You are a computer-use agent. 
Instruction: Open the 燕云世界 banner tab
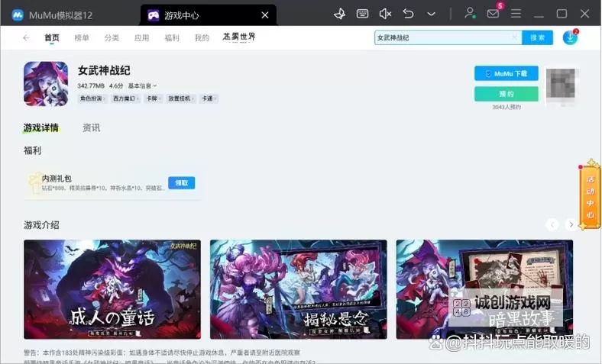[x=239, y=37]
